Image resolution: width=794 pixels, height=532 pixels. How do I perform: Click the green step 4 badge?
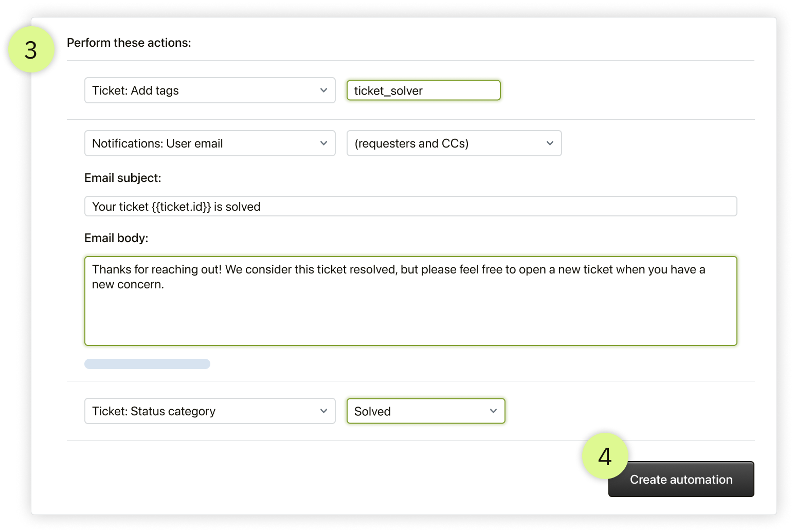(x=605, y=456)
